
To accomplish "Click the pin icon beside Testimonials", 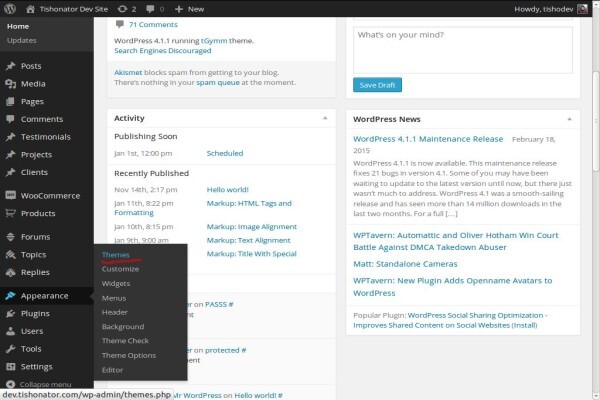I will pyautogui.click(x=10, y=137).
